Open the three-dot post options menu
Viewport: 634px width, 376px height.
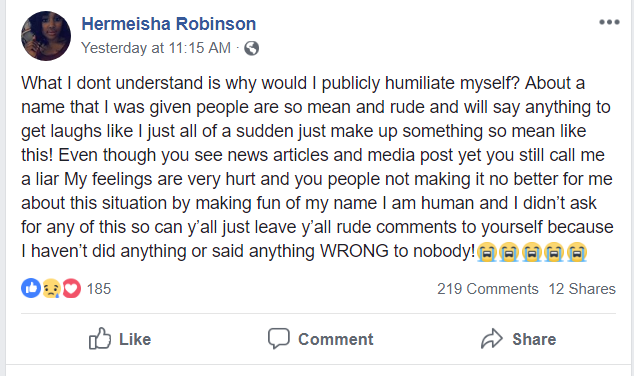609,22
